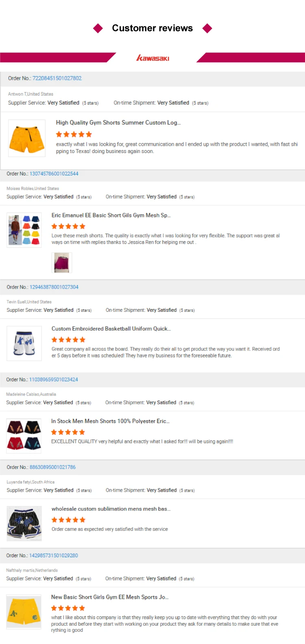Open order number 129463878001027304 link
This screenshot has height=644, width=305.
[x=54, y=287]
